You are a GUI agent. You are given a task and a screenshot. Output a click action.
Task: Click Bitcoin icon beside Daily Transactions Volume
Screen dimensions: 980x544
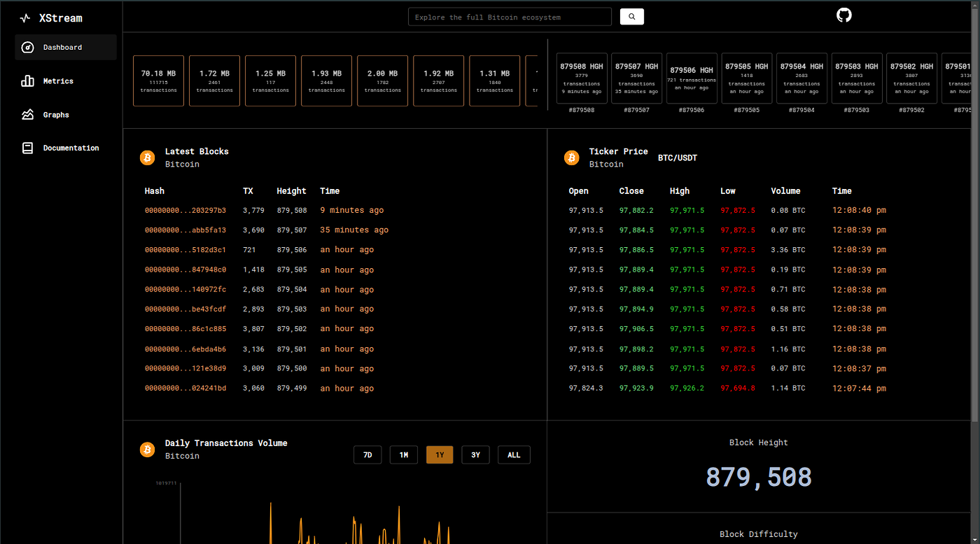pos(147,449)
